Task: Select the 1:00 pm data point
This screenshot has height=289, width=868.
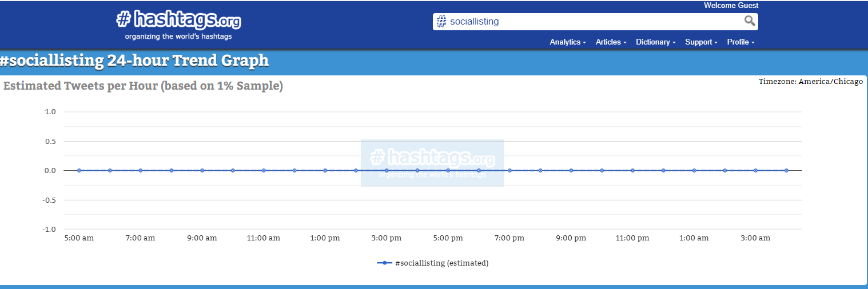Action: [x=325, y=170]
